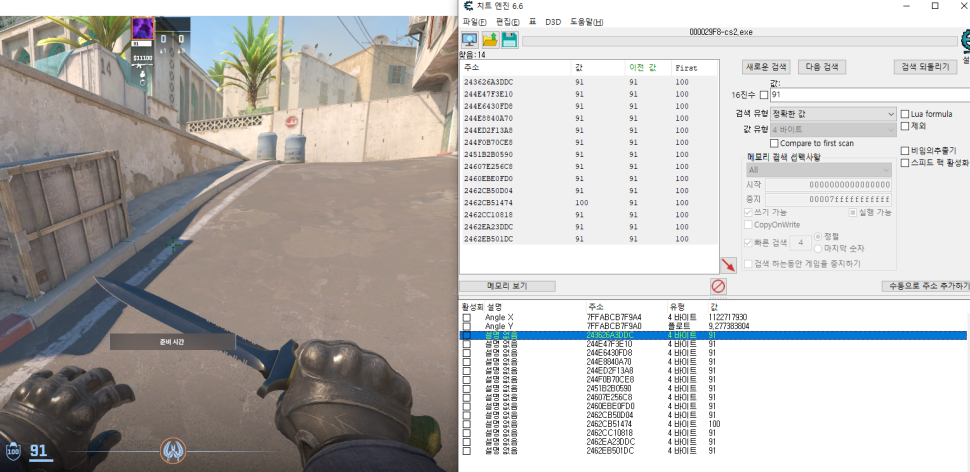Toggle the 쓰기 가능 checkbox
Viewport: 970px width, 472px height.
tap(748, 212)
